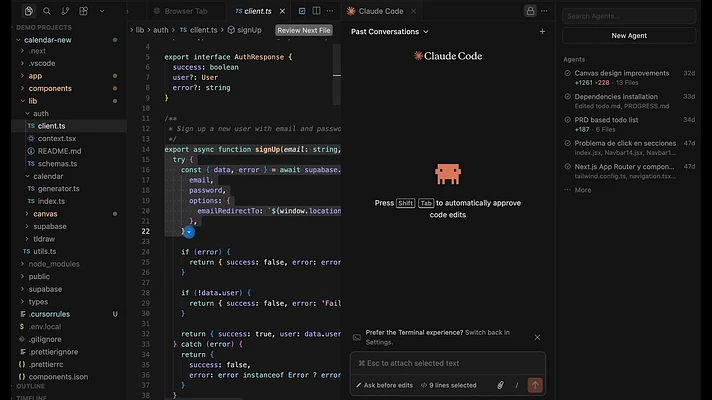This screenshot has width=712, height=400.
Task: Toggle the Ask before edits mode
Action: pyautogui.click(x=384, y=385)
